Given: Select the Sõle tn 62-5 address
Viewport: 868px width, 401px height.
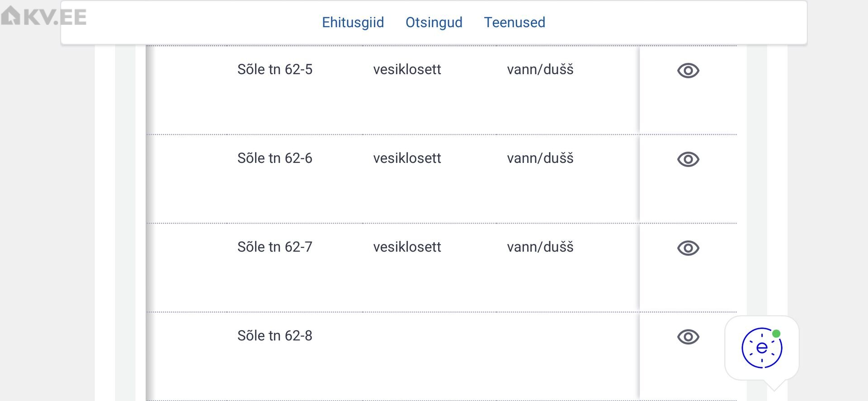Looking at the screenshot, I should click(x=274, y=69).
